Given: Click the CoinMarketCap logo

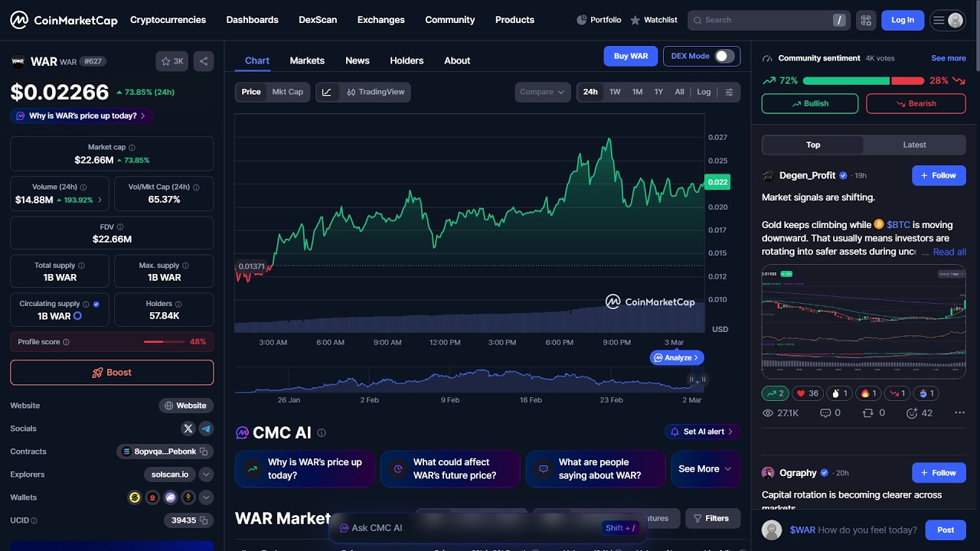Looking at the screenshot, I should coord(64,20).
